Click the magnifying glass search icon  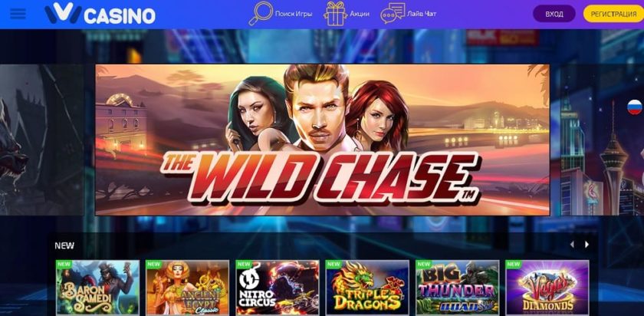point(261,14)
